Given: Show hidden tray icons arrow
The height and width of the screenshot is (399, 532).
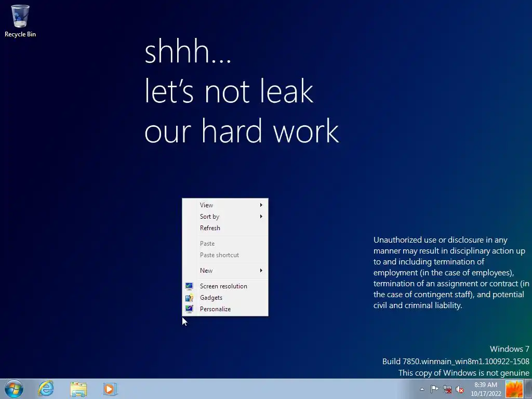Looking at the screenshot, I should point(422,389).
